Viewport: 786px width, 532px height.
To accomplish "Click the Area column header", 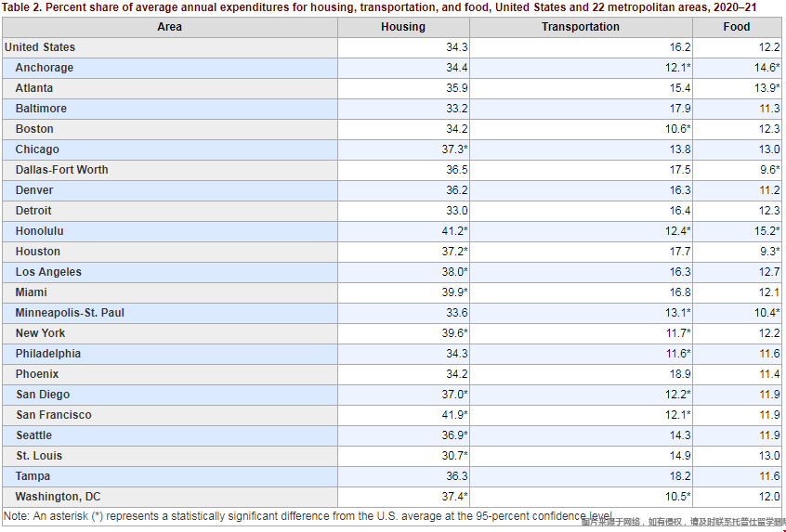I will pyautogui.click(x=169, y=27).
